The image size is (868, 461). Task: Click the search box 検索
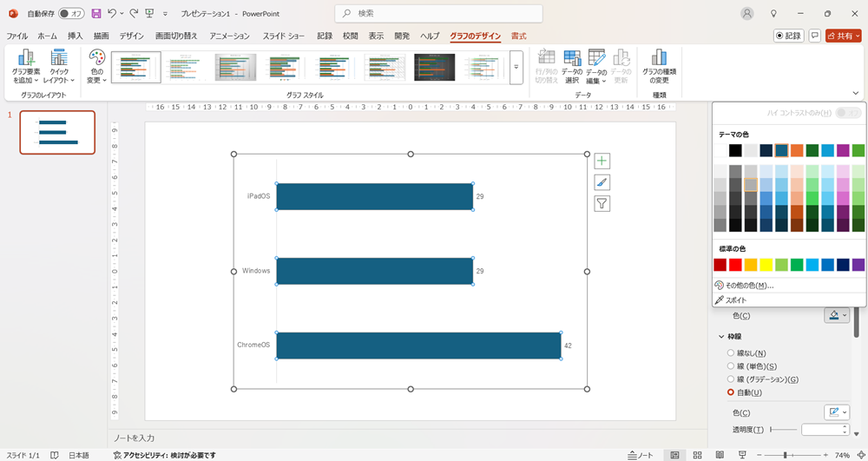(438, 13)
